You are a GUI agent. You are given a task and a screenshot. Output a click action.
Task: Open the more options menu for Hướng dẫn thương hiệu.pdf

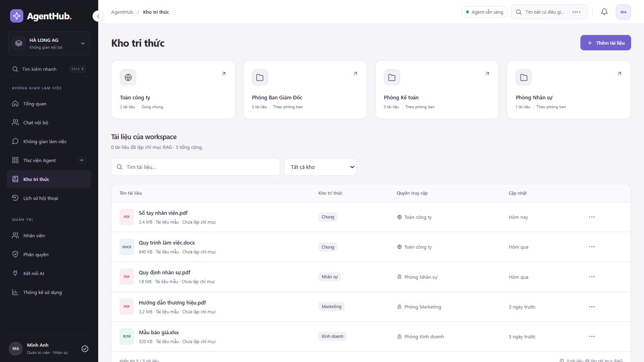pyautogui.click(x=592, y=307)
